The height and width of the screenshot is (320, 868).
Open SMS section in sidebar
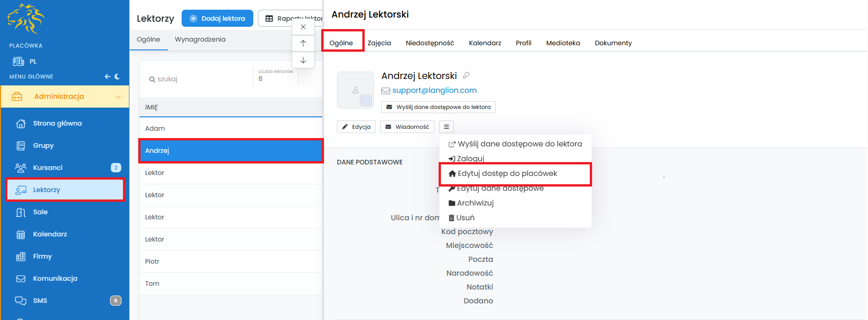[40, 301]
